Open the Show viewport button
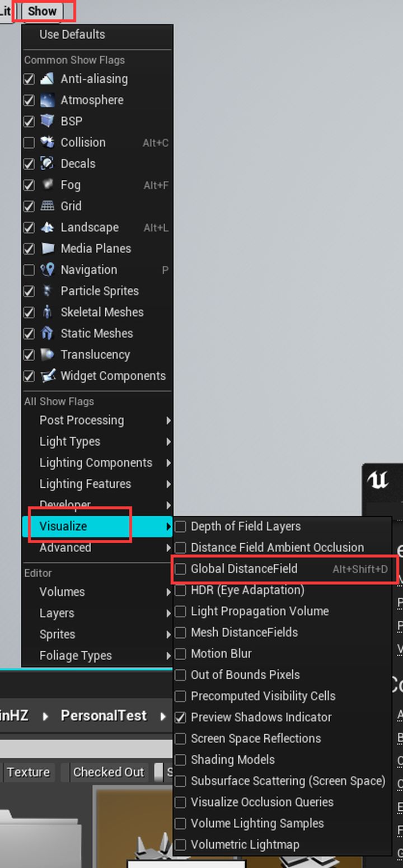The width and height of the screenshot is (403, 868). tap(43, 11)
